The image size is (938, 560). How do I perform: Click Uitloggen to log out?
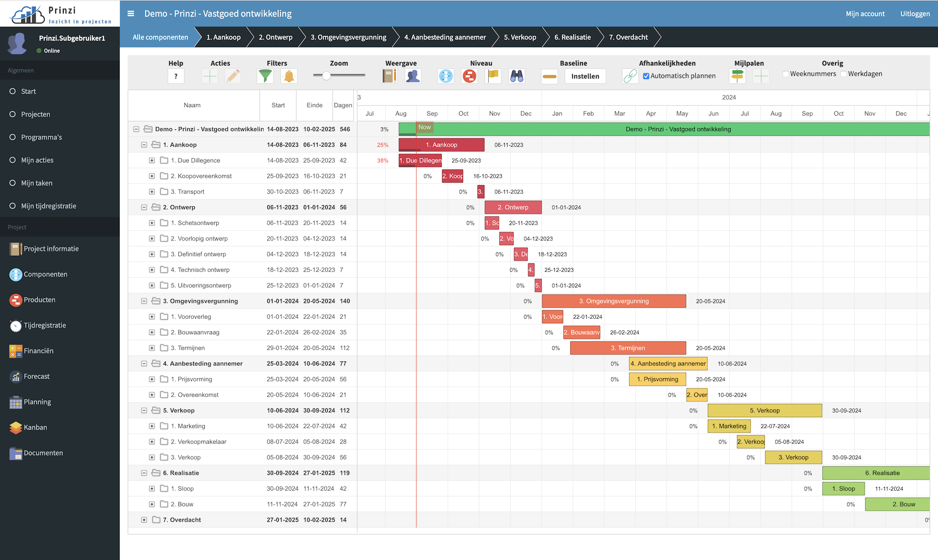click(915, 14)
